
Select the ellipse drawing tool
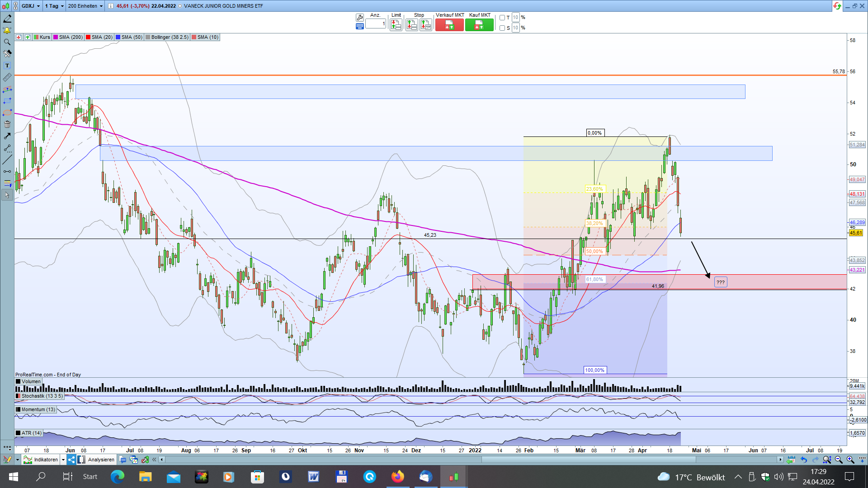7,113
